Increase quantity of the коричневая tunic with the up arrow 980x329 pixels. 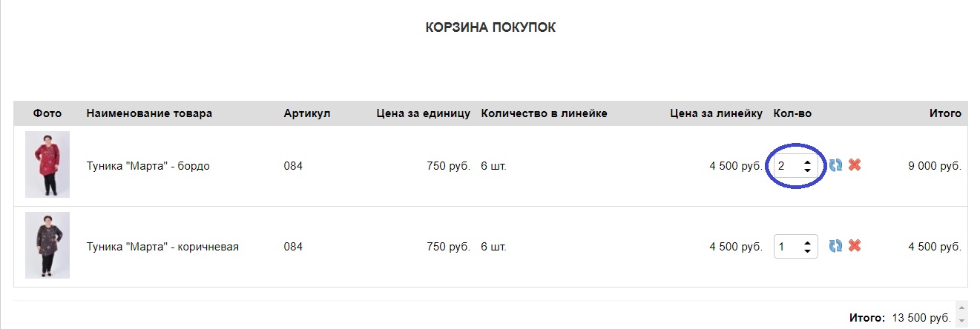[x=807, y=241]
